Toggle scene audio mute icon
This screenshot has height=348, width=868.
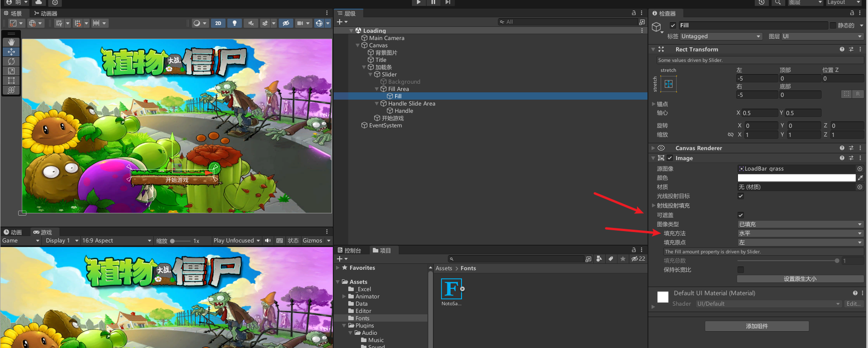pos(251,23)
